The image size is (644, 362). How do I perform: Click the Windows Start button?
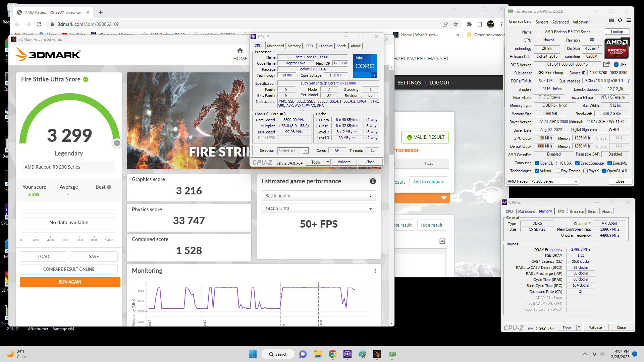(253, 354)
